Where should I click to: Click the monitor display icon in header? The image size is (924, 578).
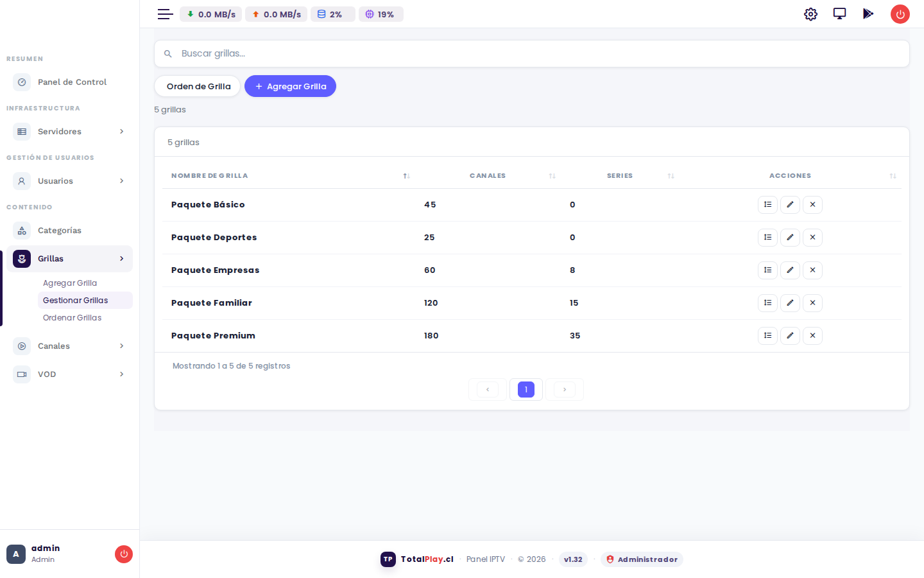839,14
